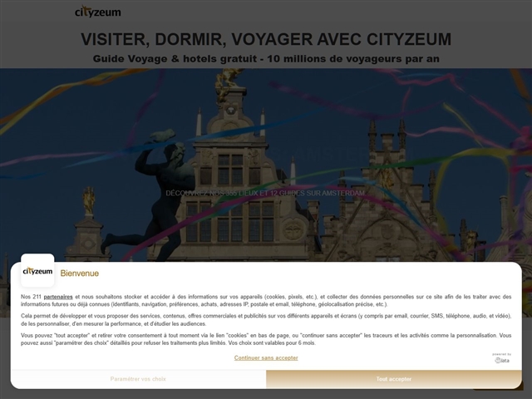
Task: Choose Continuer sans accepter
Action: pyautogui.click(x=266, y=357)
